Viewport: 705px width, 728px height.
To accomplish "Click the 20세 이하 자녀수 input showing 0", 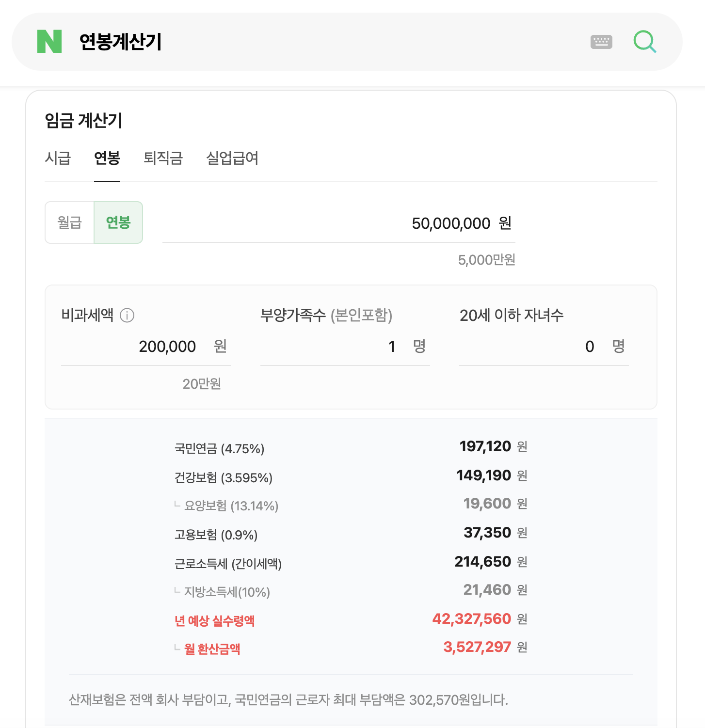I will pos(544,347).
